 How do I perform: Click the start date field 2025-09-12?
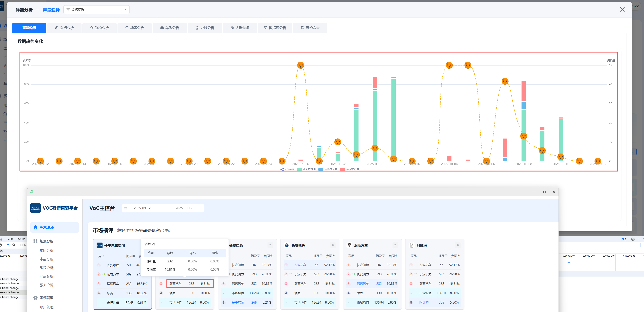pos(142,208)
